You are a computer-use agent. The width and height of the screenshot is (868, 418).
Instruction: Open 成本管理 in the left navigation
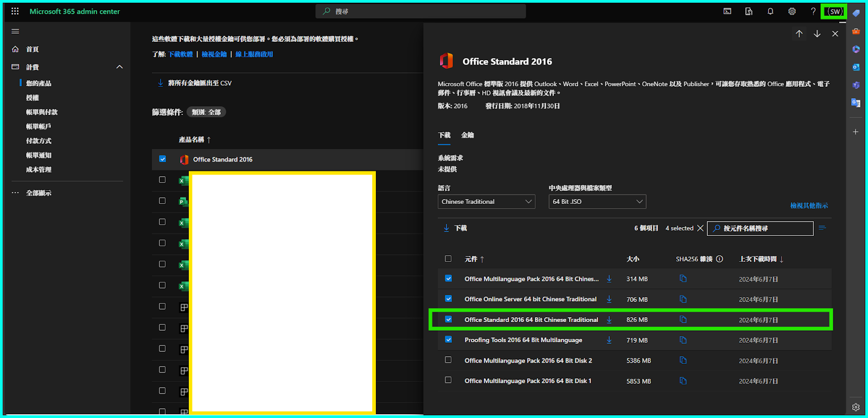pos(39,170)
